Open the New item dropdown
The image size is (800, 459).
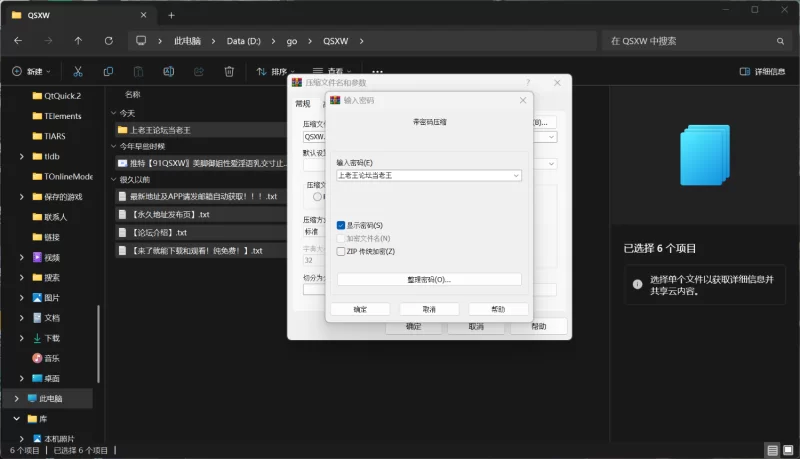32,71
